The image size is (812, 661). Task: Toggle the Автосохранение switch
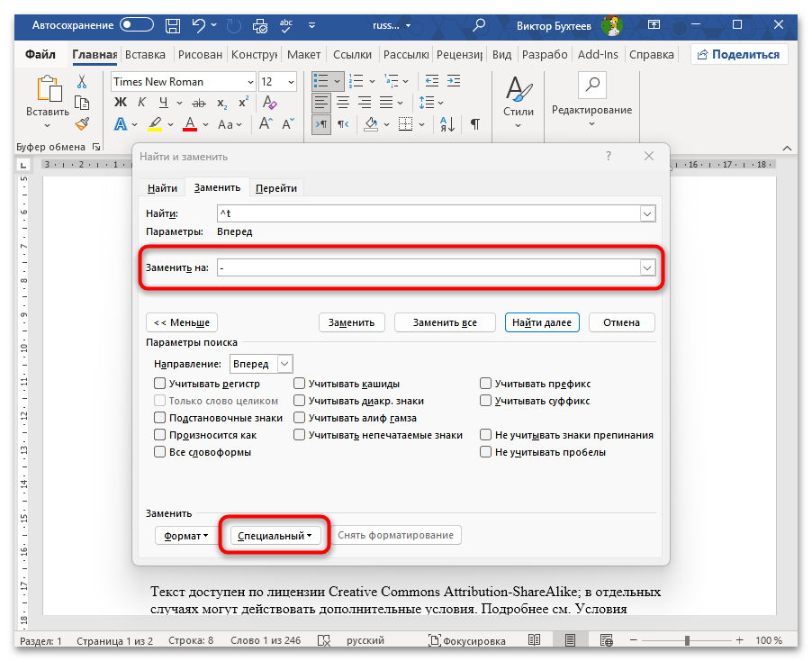point(137,26)
